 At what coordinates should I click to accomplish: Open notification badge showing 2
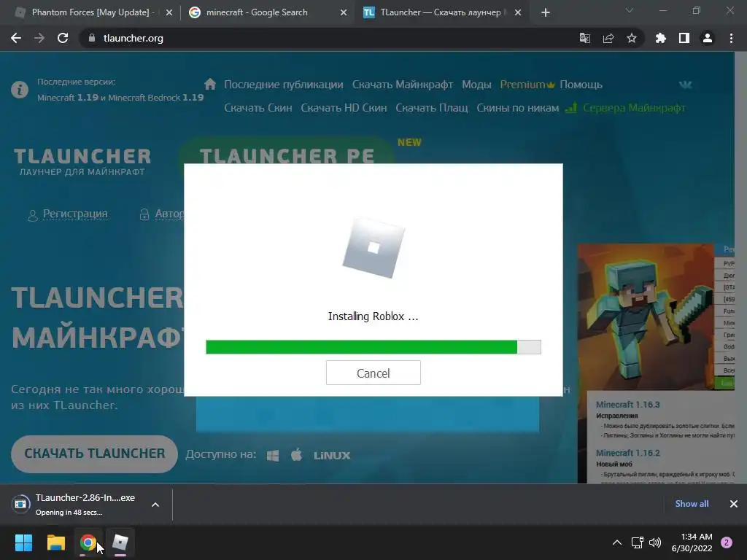726,542
